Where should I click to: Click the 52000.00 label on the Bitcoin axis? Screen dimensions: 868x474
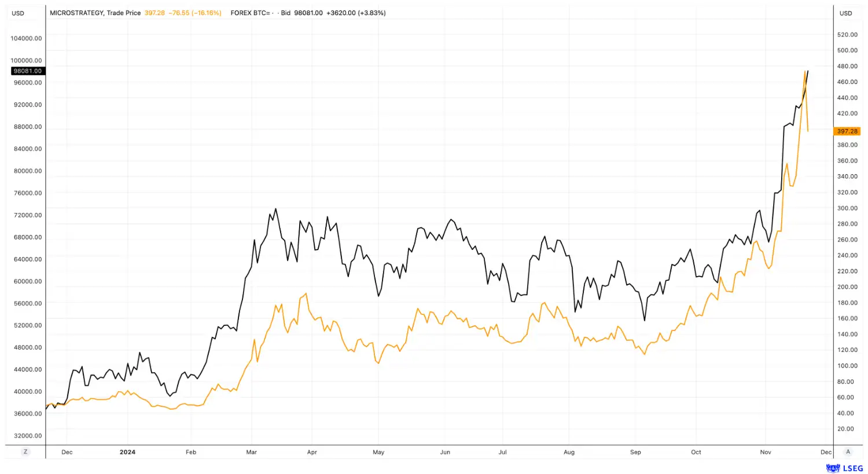pyautogui.click(x=28, y=325)
